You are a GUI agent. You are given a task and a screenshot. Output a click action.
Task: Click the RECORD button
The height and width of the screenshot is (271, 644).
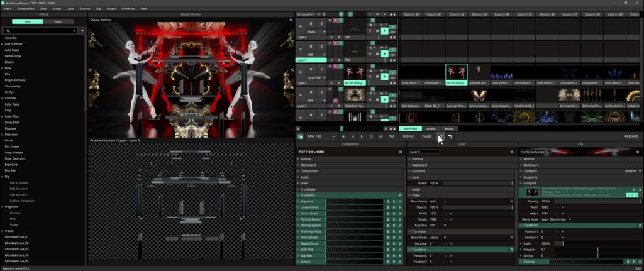pyautogui.click(x=631, y=136)
